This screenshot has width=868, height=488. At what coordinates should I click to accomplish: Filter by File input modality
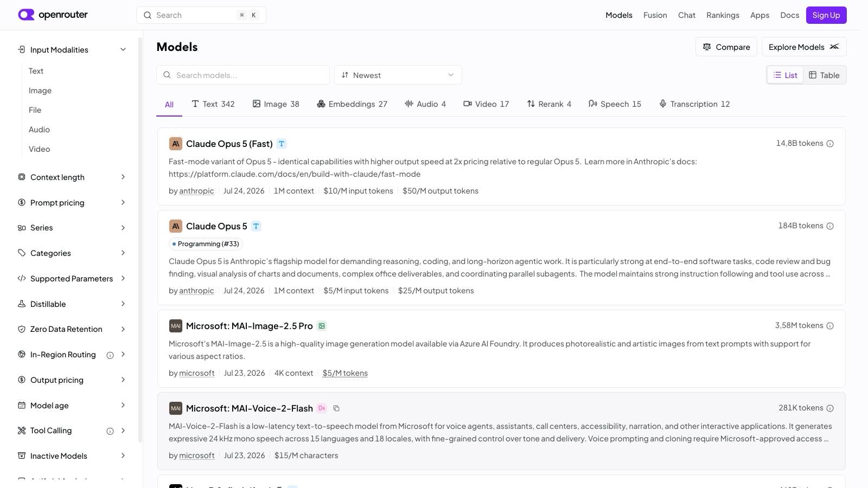[x=35, y=110]
